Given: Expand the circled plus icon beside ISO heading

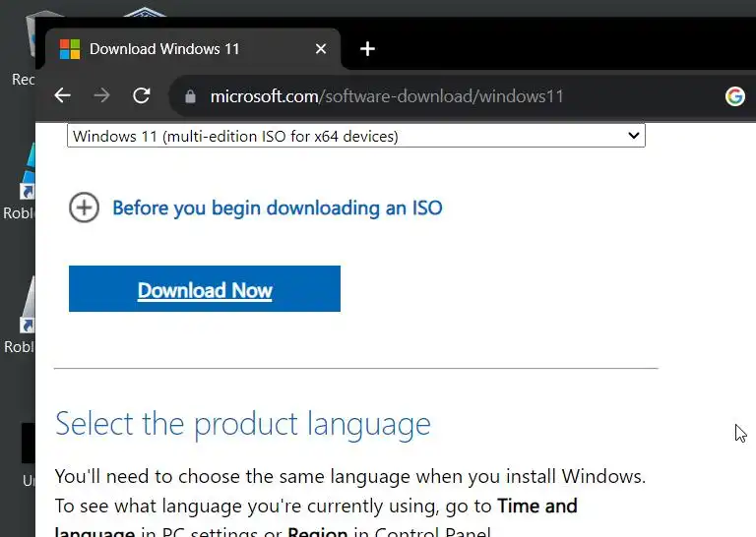Looking at the screenshot, I should click(x=84, y=208).
